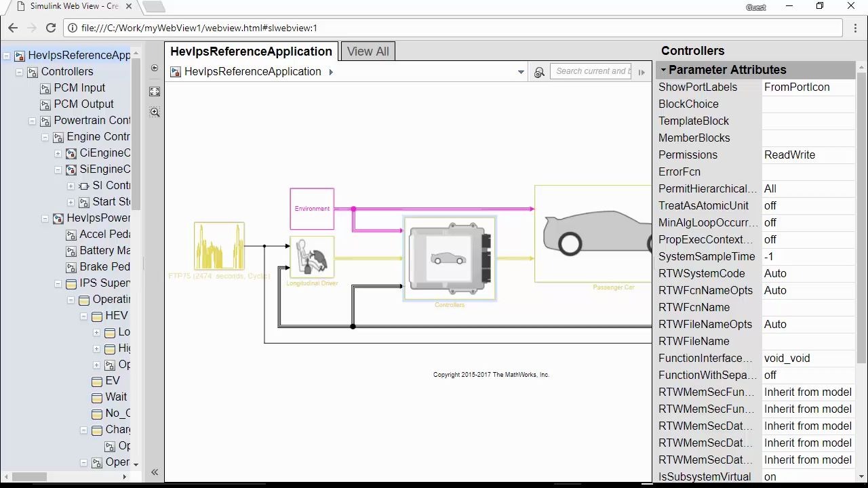Image resolution: width=868 pixels, height=488 pixels.
Task: Go back in browser history
Action: [x=13, y=28]
